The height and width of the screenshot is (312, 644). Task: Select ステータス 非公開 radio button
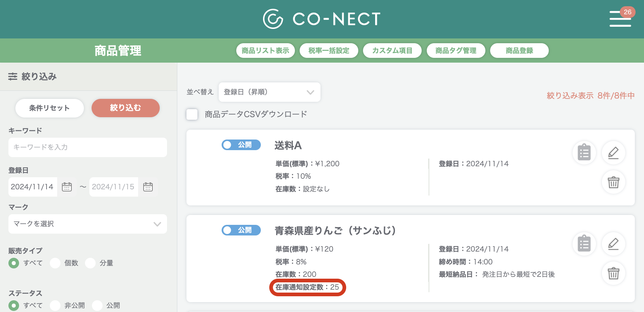click(55, 305)
